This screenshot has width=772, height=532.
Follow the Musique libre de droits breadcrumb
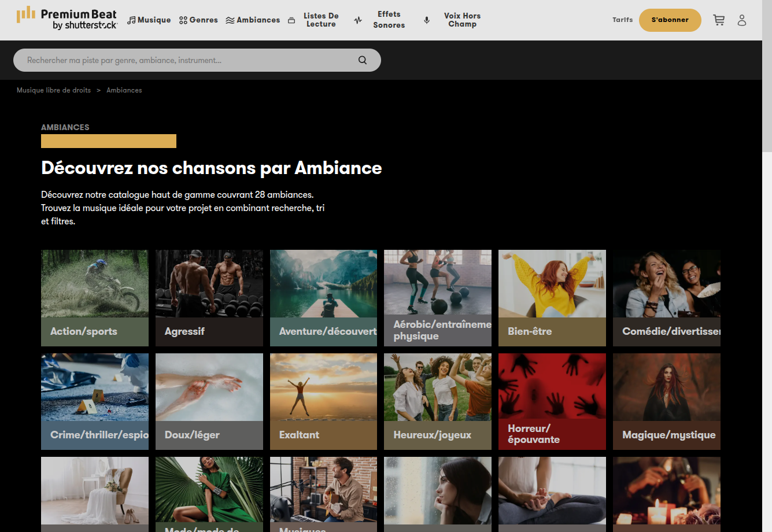54,90
